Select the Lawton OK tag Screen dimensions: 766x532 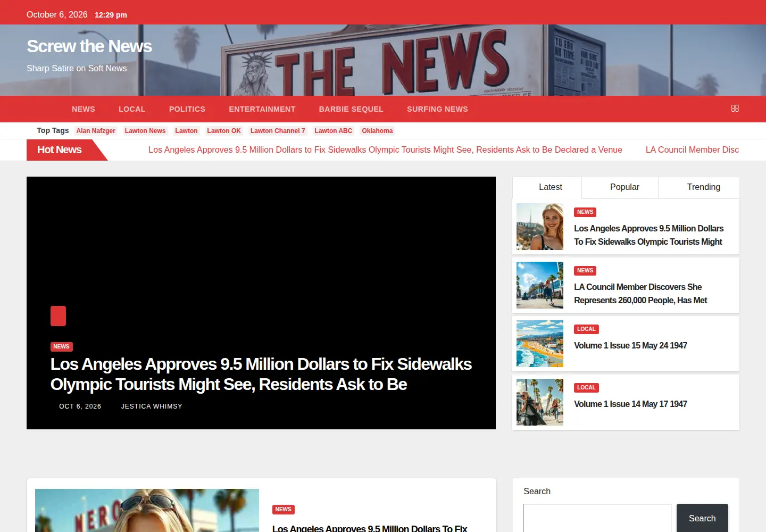click(x=224, y=131)
